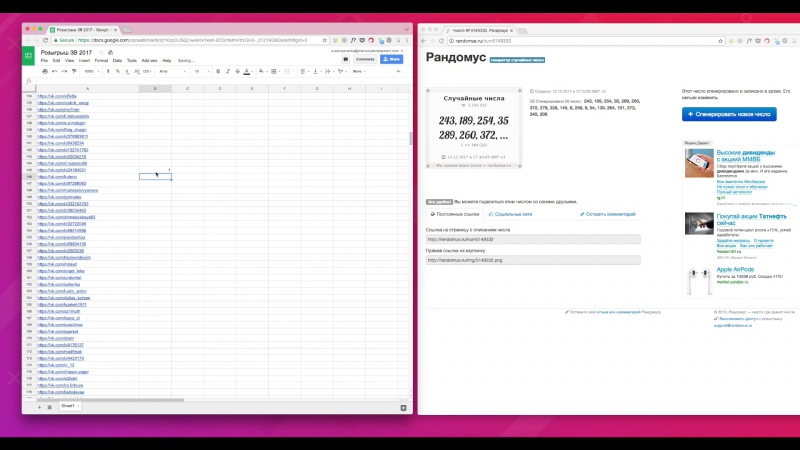Open the font size 10 dropdown
The width and height of the screenshot is (800, 450).
202,71
